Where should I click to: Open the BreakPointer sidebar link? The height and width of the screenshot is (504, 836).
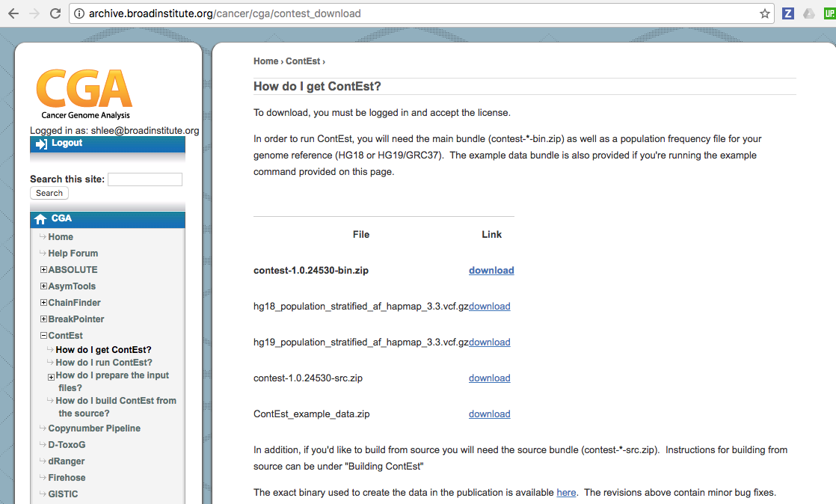76,319
